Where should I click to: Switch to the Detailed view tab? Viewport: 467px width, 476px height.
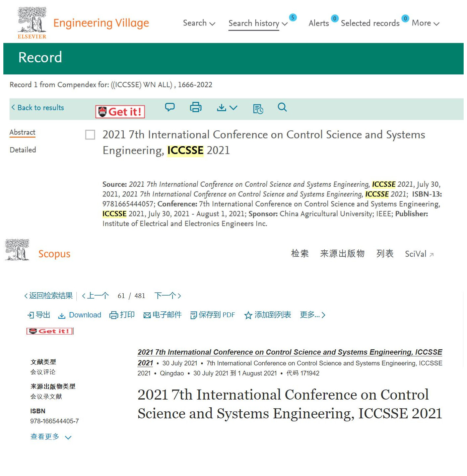coord(23,150)
